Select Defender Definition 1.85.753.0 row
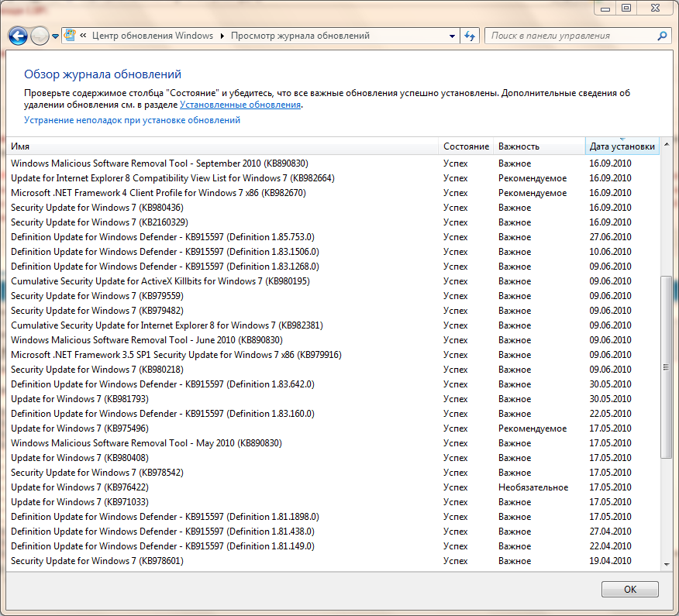 tap(333, 237)
